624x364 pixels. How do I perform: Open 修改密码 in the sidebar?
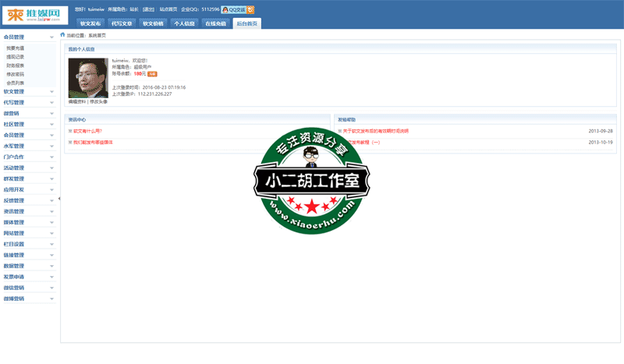(15, 74)
